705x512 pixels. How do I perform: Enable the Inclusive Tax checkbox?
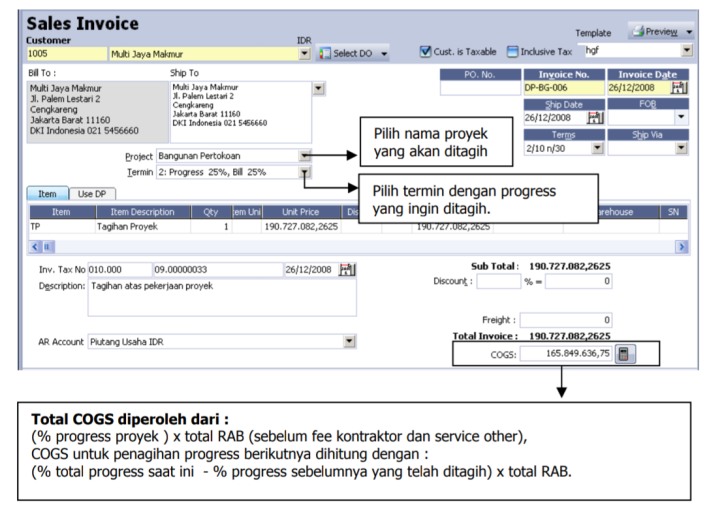512,52
